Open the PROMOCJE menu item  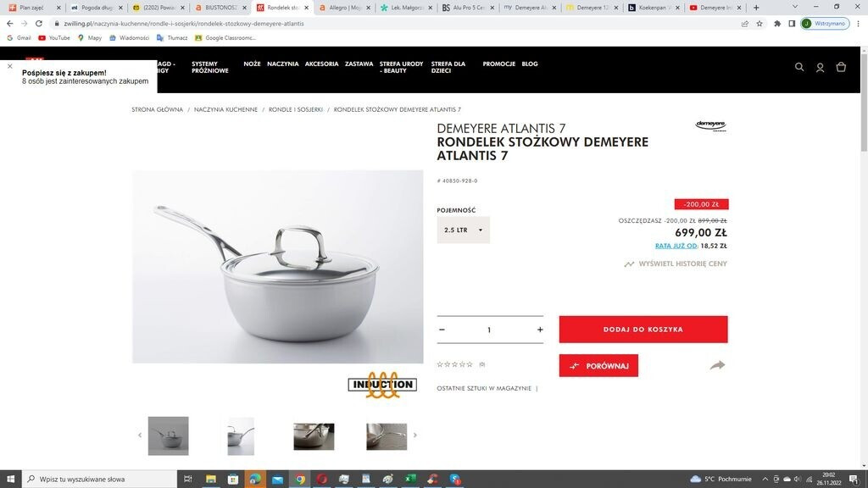click(x=498, y=64)
